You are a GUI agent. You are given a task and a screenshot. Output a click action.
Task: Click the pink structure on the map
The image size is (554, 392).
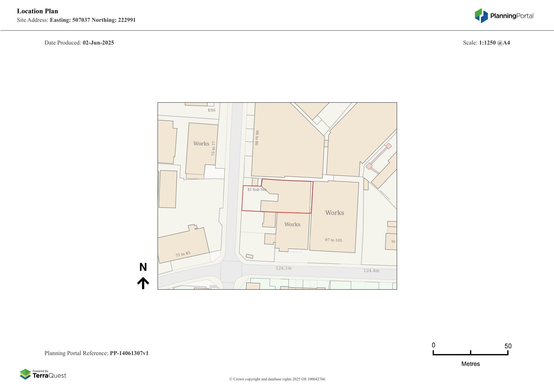378,156
